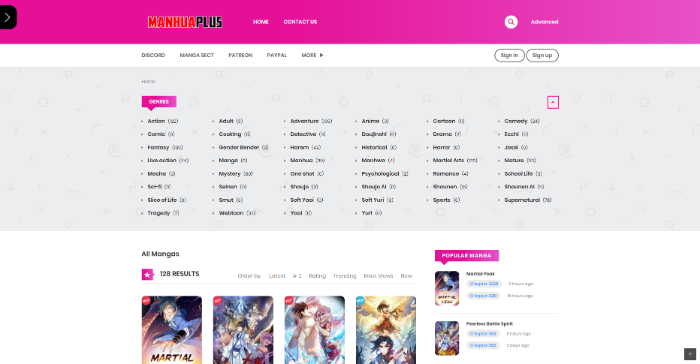The width and height of the screenshot is (700, 364).
Task: Click the star icon beside 128 Results
Action: 148,274
